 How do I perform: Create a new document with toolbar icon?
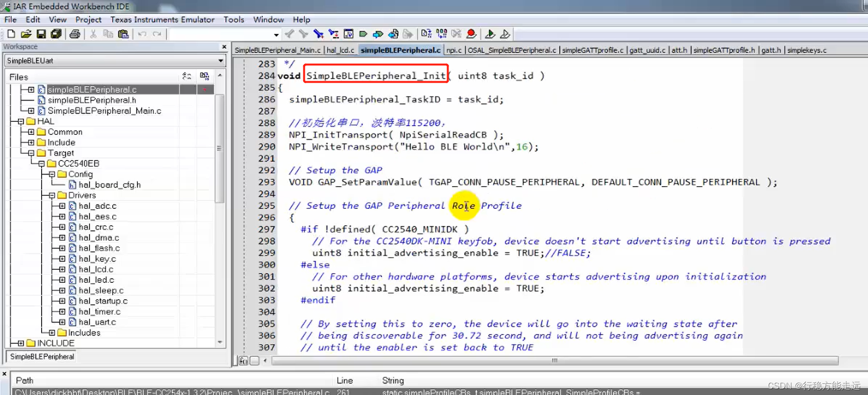11,34
